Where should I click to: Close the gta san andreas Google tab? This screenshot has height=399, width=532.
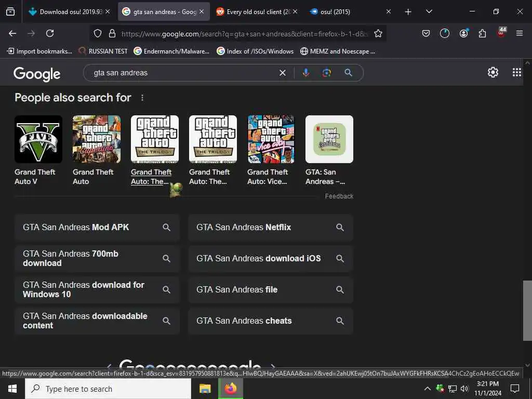coord(202,11)
